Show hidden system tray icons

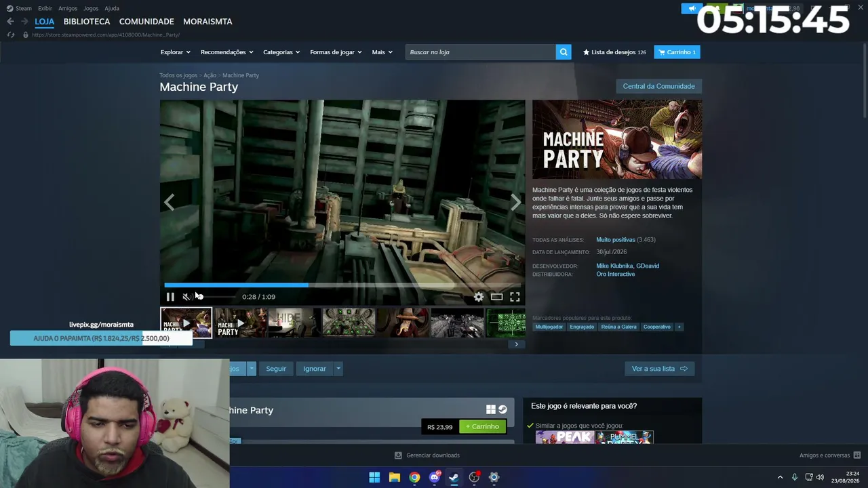point(780,478)
